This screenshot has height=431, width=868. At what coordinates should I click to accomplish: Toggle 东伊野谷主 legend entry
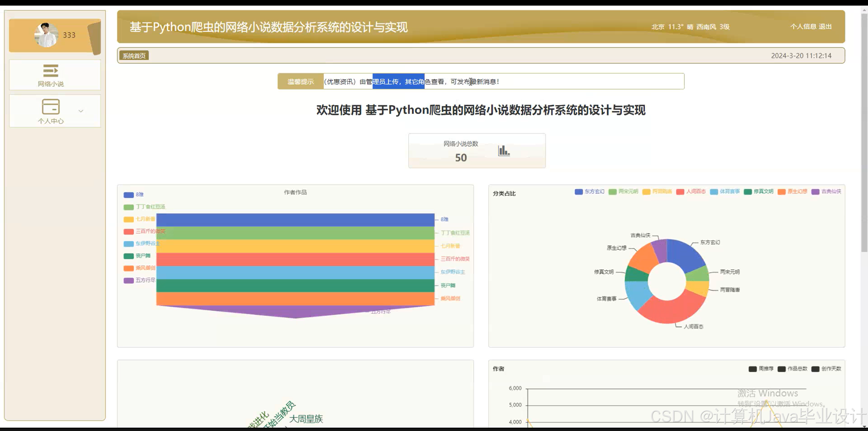click(142, 243)
